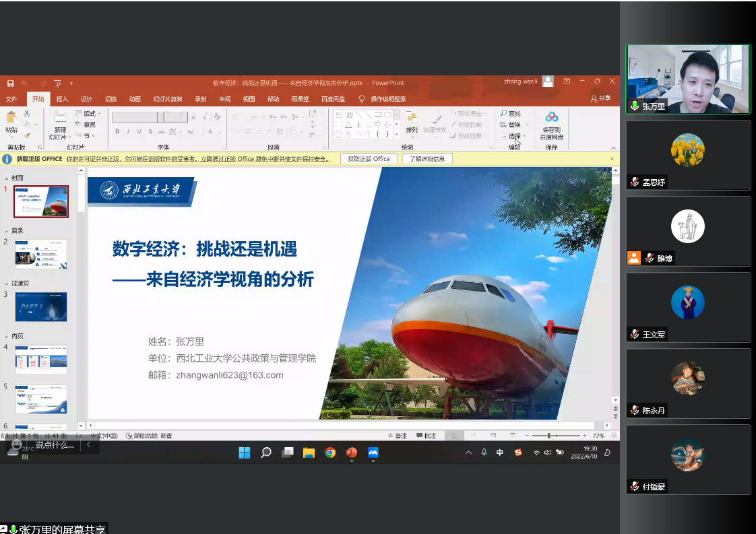Viewport: 756px width, 534px height.
Task: Click the Paste (粘贴) icon
Action: pyautogui.click(x=11, y=121)
